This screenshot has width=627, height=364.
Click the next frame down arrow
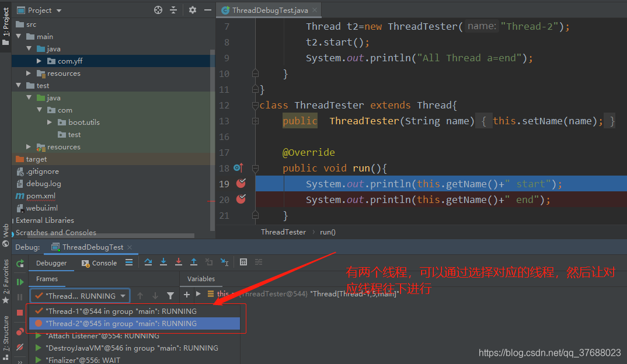(x=155, y=296)
